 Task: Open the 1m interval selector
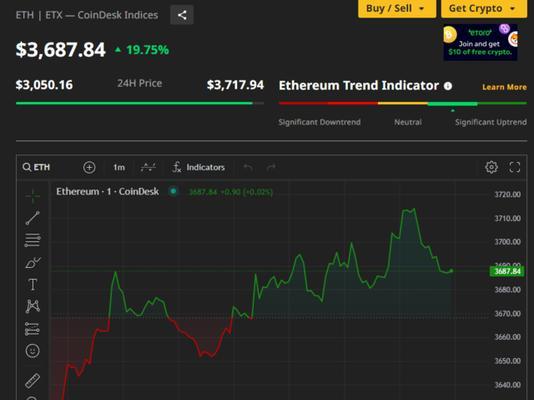click(119, 167)
